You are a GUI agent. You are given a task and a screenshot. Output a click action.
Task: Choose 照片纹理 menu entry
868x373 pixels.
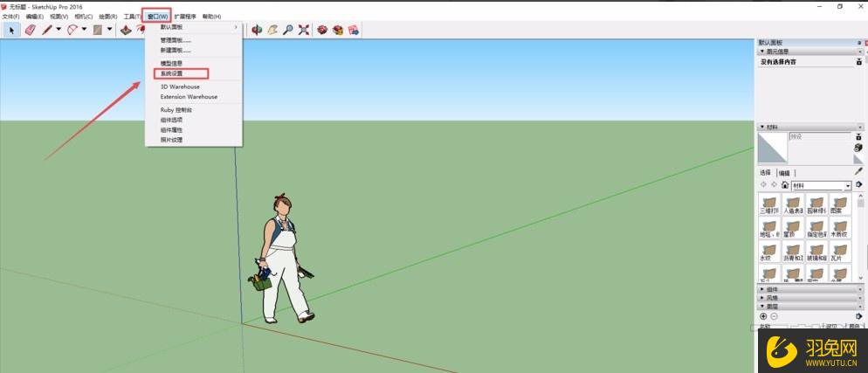click(193, 140)
